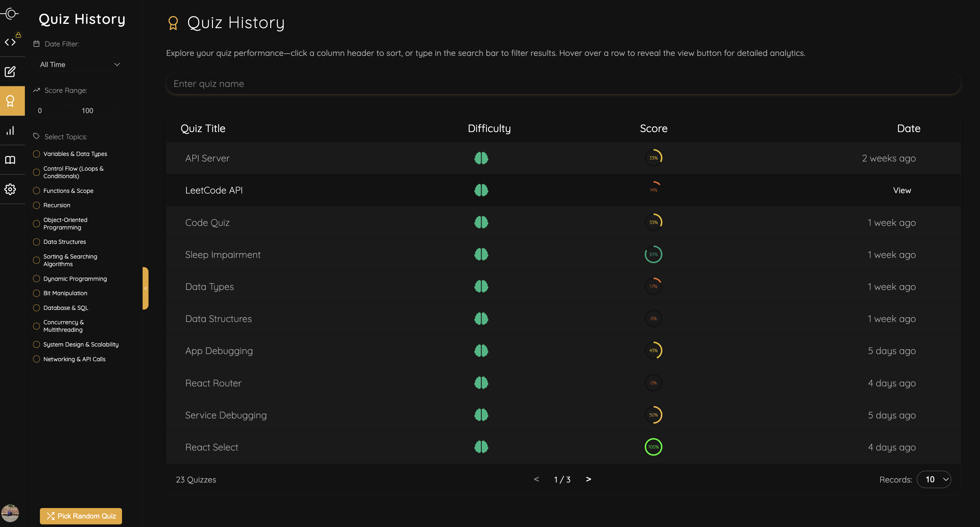Open the Records per page dropdown
980x527 pixels.
pos(934,480)
